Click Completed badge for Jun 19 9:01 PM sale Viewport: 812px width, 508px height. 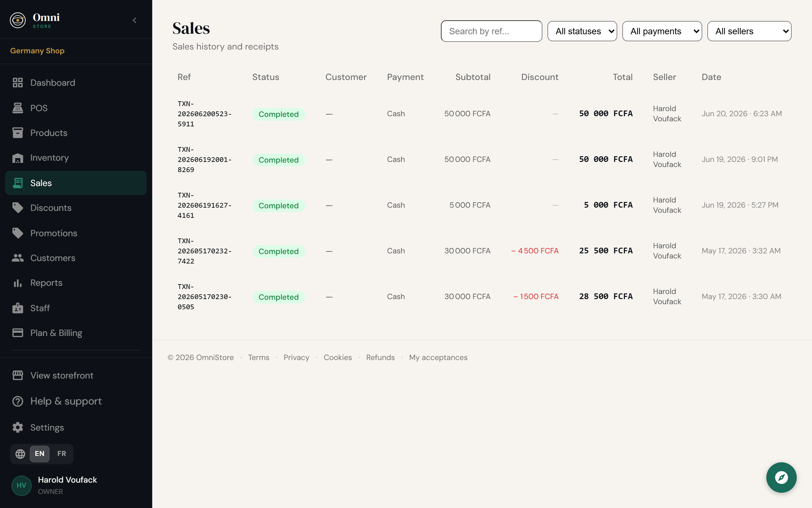[278, 160]
